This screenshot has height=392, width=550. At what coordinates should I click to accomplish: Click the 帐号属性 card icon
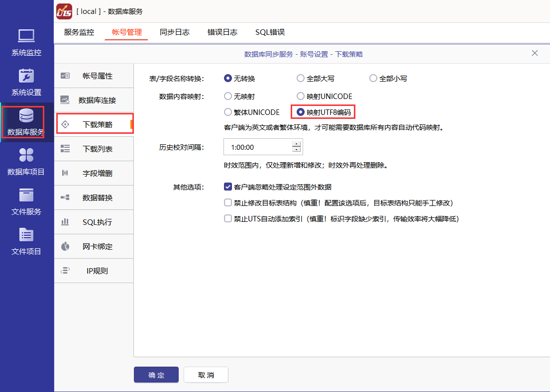click(65, 76)
